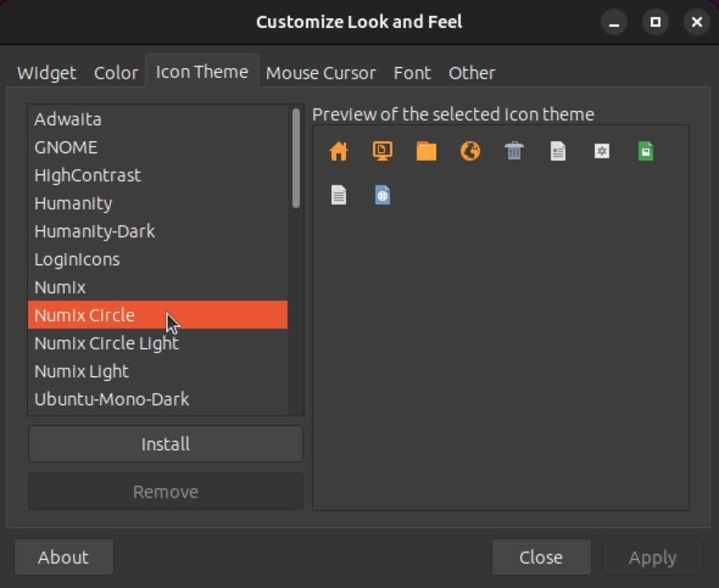Switch to the Color tab
The height and width of the screenshot is (588, 719).
pyautogui.click(x=116, y=73)
